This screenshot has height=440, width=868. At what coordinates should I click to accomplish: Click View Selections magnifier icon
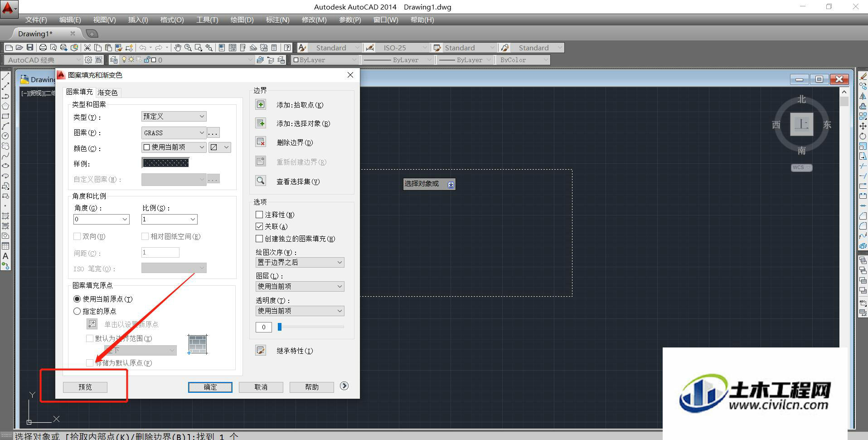click(x=261, y=181)
